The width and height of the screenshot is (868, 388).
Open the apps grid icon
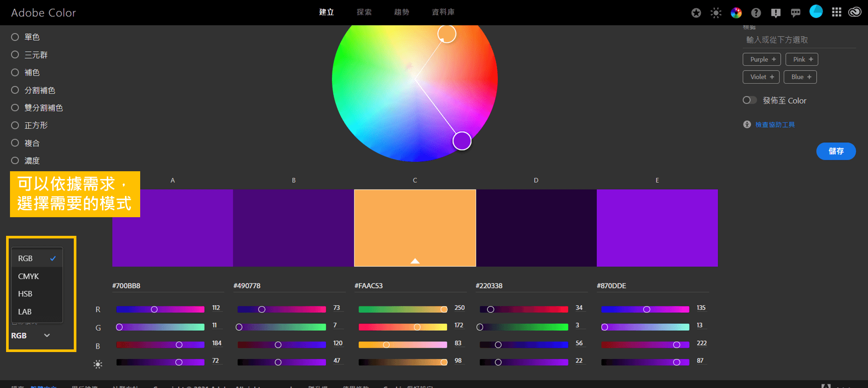(837, 12)
